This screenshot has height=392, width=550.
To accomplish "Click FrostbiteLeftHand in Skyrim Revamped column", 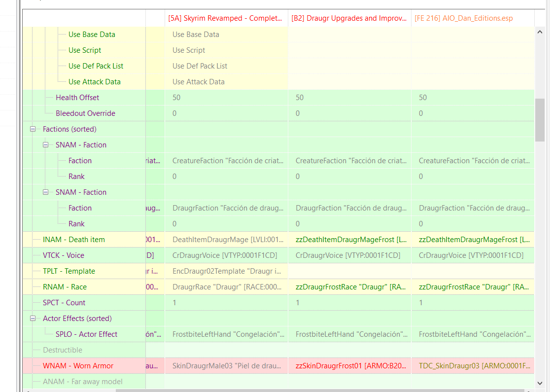I will pos(226,334).
